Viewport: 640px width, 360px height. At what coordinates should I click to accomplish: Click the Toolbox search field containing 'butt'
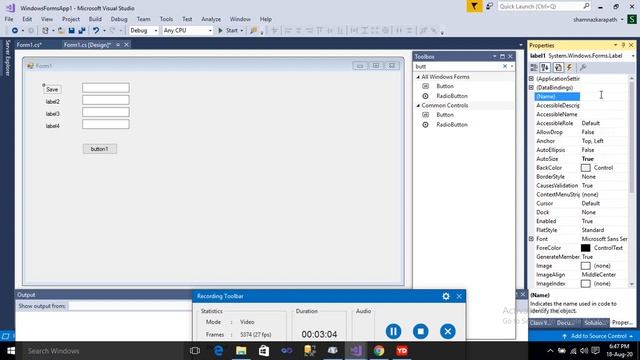point(457,66)
